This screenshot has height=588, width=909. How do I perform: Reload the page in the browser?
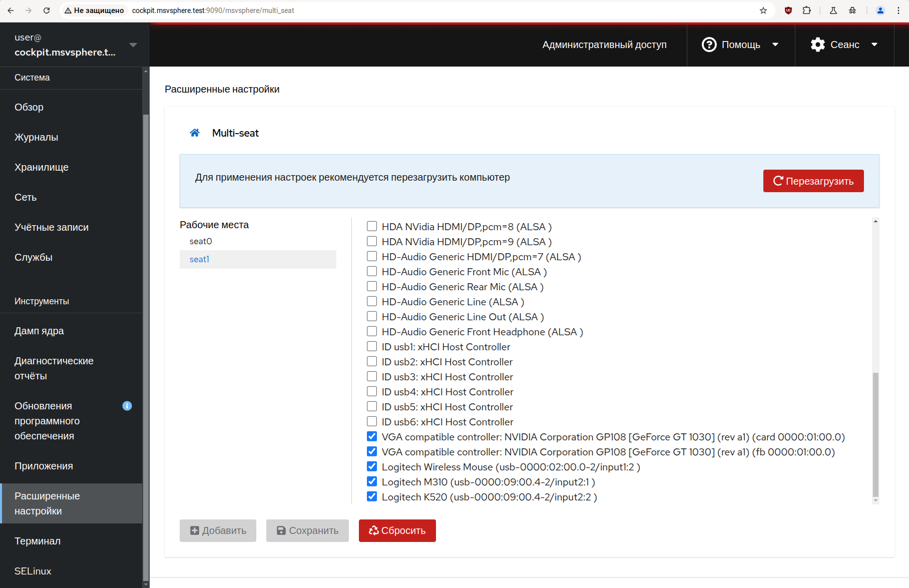[x=47, y=11]
